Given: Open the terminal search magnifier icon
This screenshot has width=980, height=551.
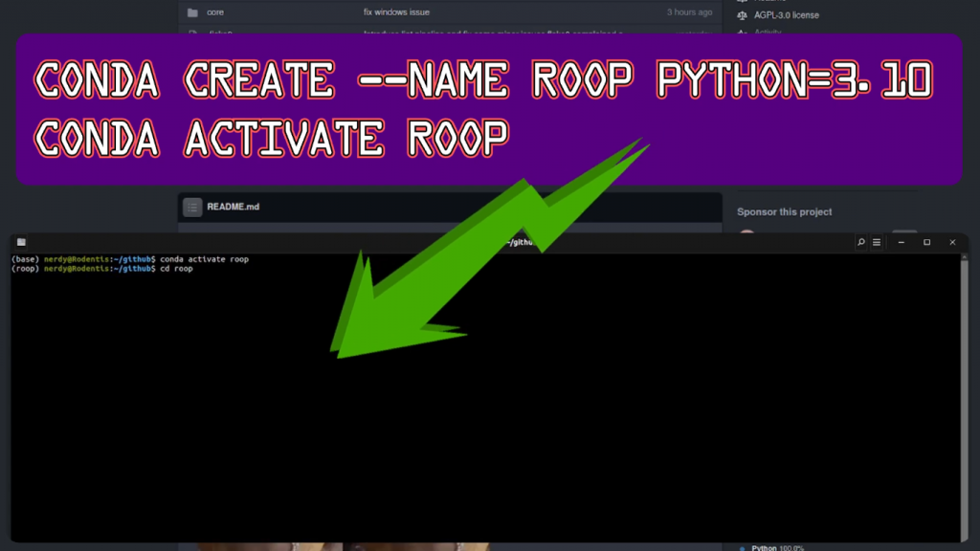Looking at the screenshot, I should tap(860, 242).
